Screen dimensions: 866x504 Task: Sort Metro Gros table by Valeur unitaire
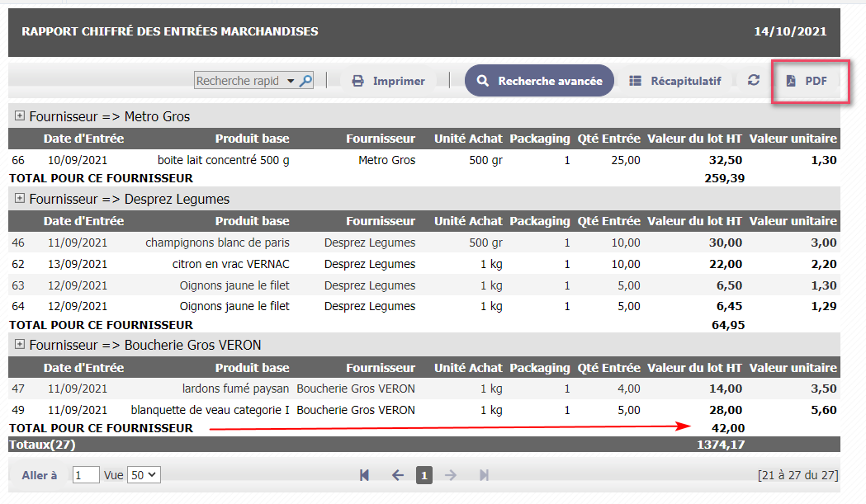(793, 139)
